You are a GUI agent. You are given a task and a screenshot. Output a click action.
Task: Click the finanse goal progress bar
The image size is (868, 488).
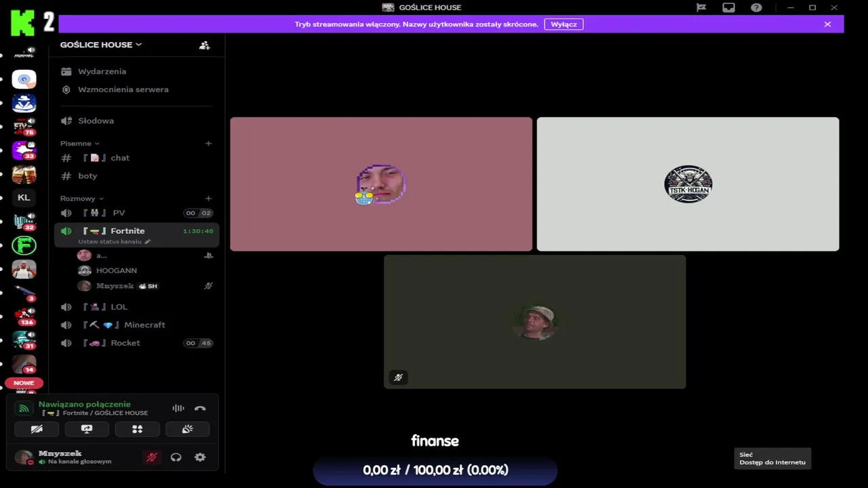pyautogui.click(x=435, y=470)
